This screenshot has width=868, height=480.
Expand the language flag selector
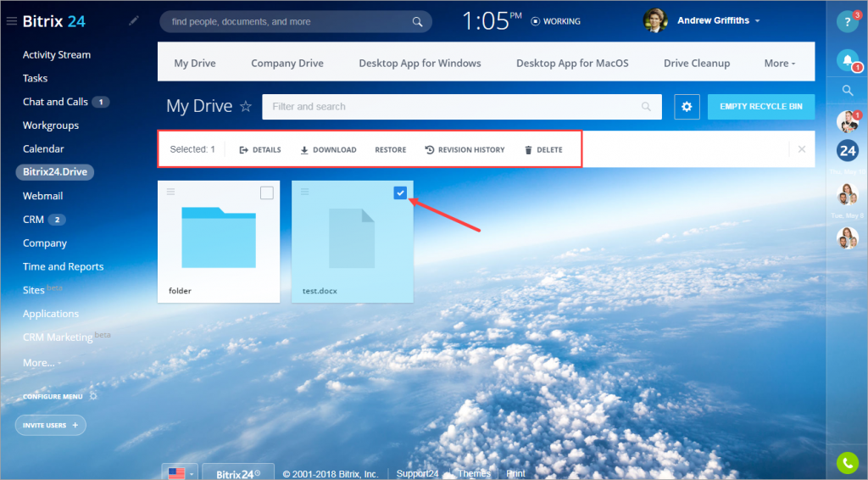click(181, 473)
